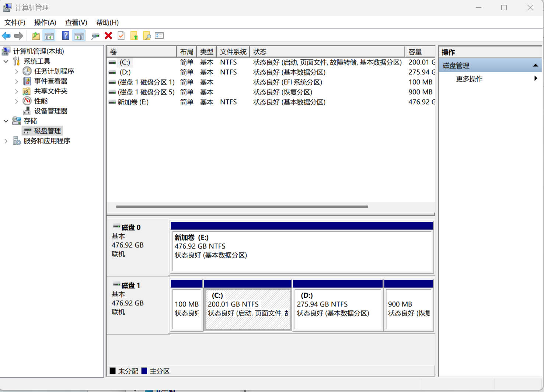The height and width of the screenshot is (392, 544).
Task: Click the yellow folder with magnifier icon
Action: coord(147,36)
